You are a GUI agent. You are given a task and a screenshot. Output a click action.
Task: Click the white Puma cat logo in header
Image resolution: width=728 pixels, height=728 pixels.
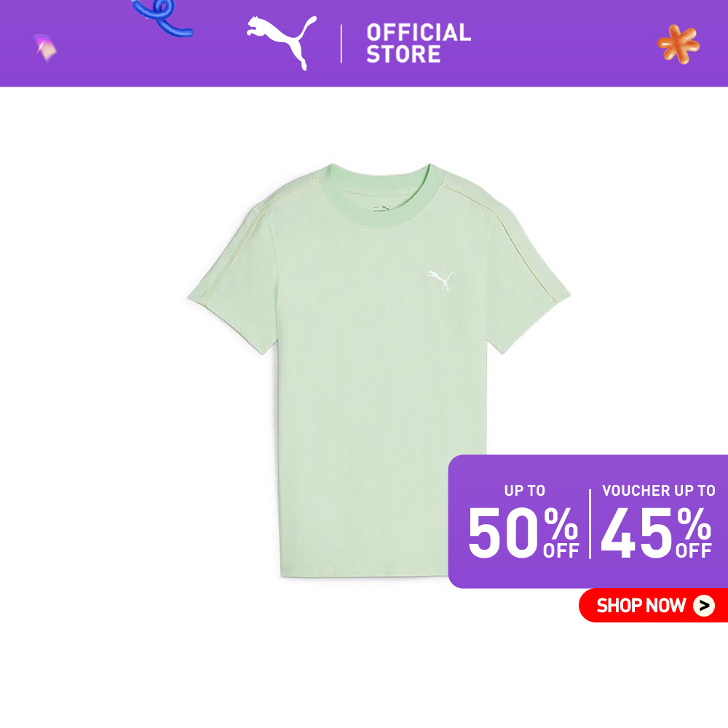281,43
